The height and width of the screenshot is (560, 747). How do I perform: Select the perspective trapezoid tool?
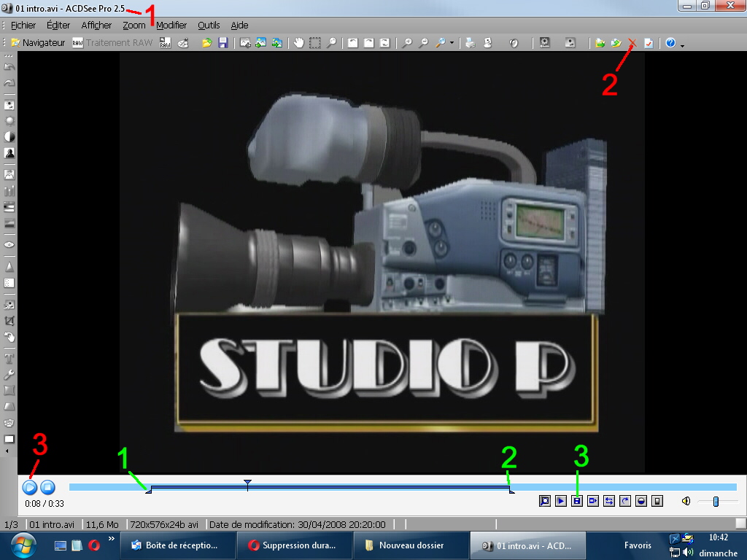9,407
